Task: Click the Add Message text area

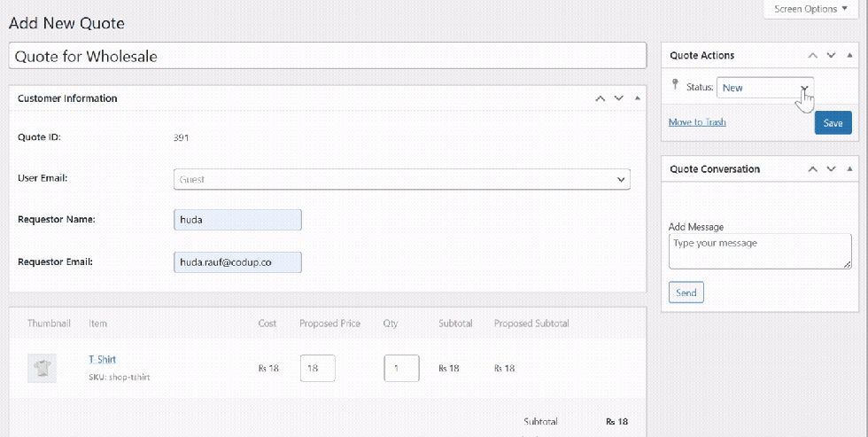Action: 759,251
